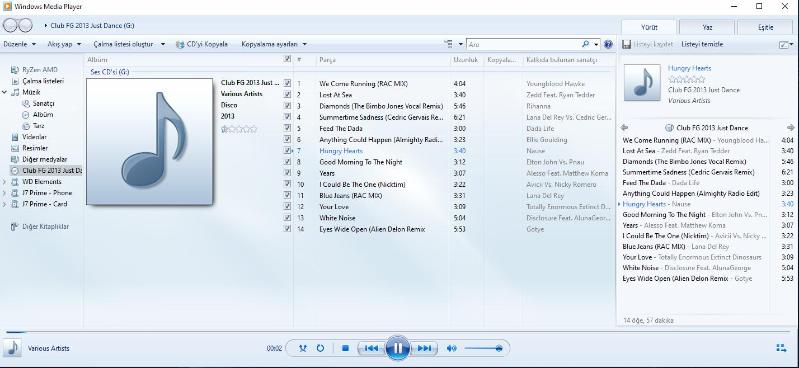Viewport: 799px width, 368px height.
Task: Click Listeyi kaydet button
Action: pos(648,44)
